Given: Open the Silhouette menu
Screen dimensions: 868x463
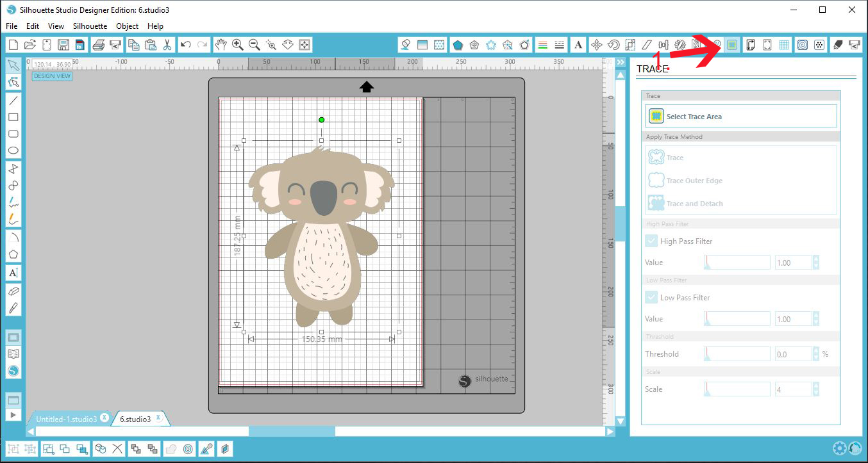Looking at the screenshot, I should [90, 26].
